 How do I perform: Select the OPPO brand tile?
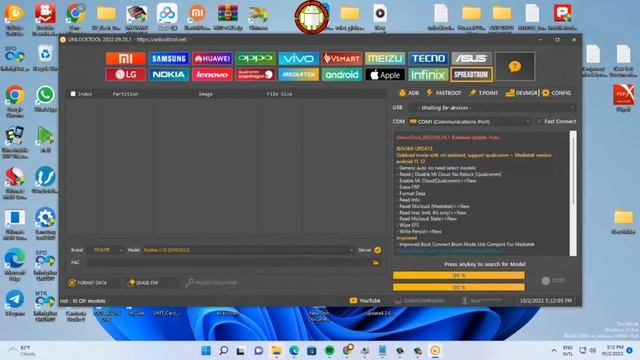click(255, 58)
